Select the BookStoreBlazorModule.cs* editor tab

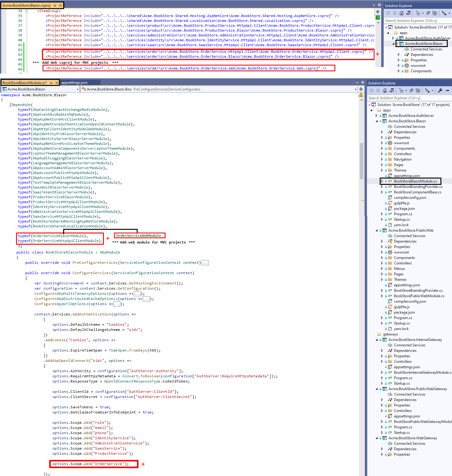25,83
